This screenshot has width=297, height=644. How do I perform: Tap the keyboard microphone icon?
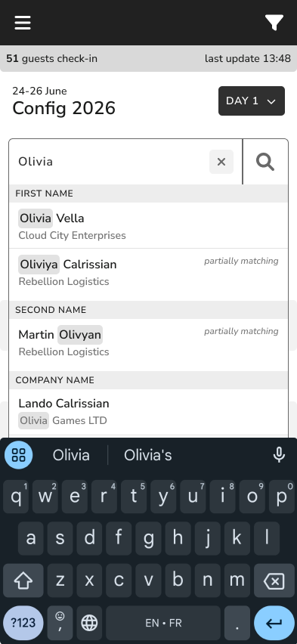[x=279, y=455]
